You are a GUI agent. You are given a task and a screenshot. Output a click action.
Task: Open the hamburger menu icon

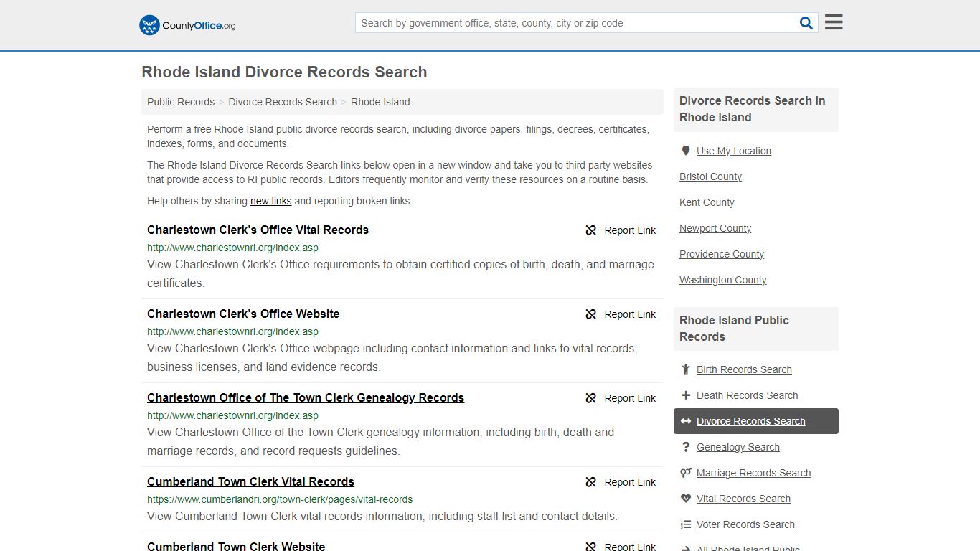834,22
